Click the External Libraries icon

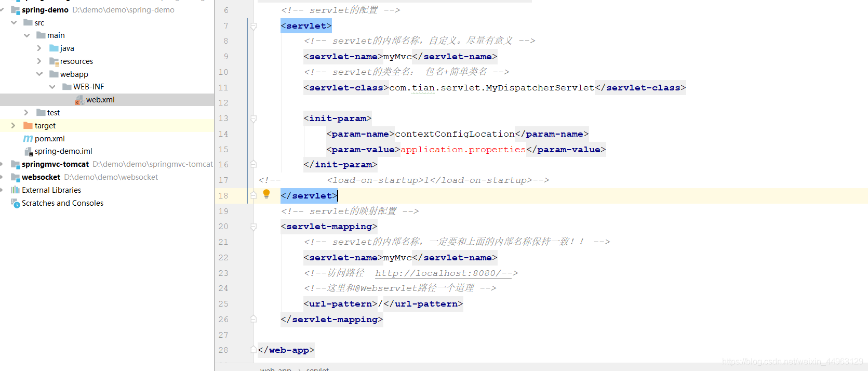(x=16, y=190)
